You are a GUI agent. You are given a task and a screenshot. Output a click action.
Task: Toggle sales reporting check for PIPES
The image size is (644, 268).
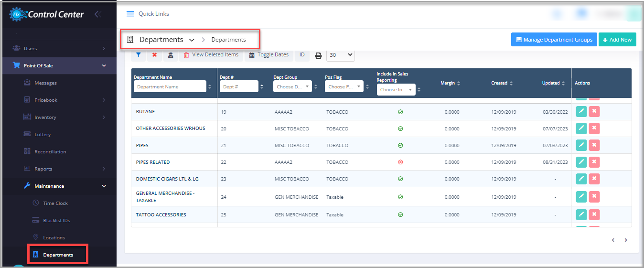click(x=400, y=145)
